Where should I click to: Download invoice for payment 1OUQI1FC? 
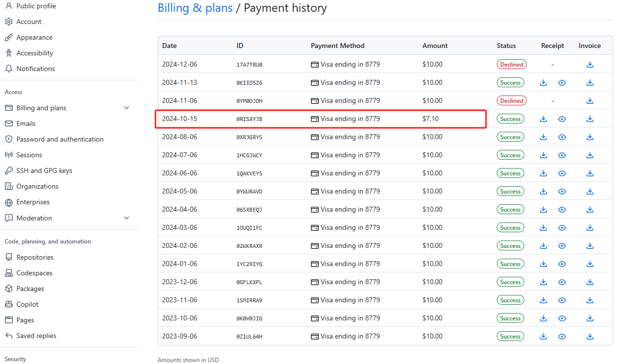(590, 228)
